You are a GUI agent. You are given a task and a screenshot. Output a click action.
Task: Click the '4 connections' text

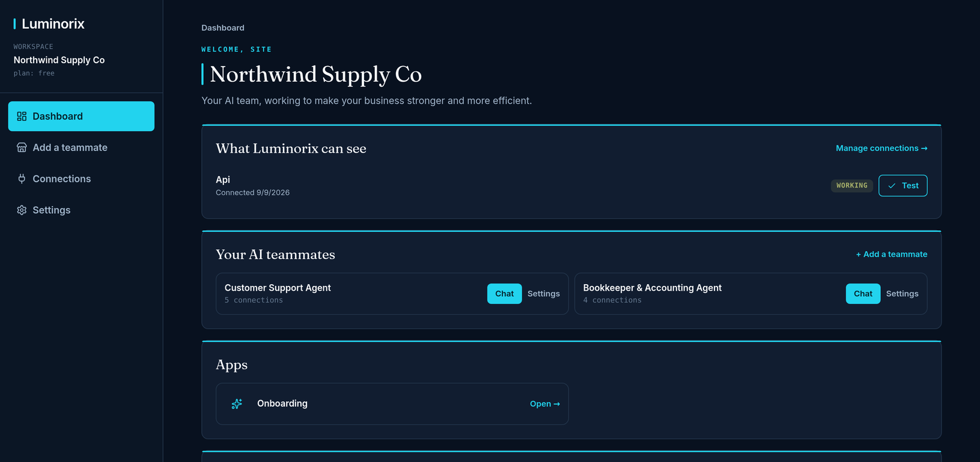tap(612, 300)
